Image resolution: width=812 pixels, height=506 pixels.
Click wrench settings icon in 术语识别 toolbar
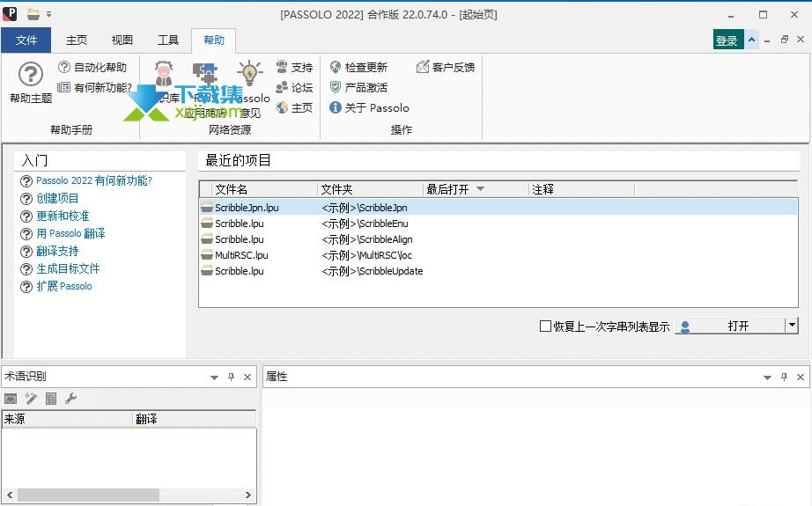[x=71, y=399]
